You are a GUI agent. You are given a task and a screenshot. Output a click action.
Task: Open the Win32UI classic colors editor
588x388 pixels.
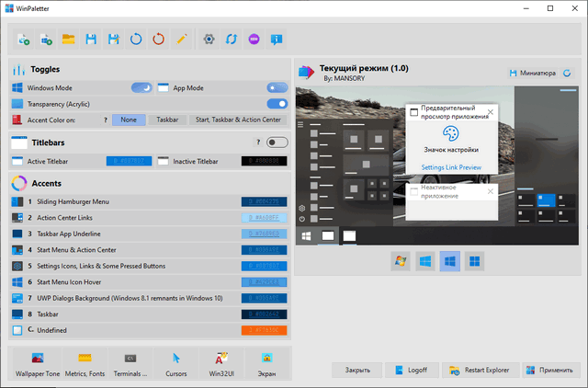tap(220, 362)
